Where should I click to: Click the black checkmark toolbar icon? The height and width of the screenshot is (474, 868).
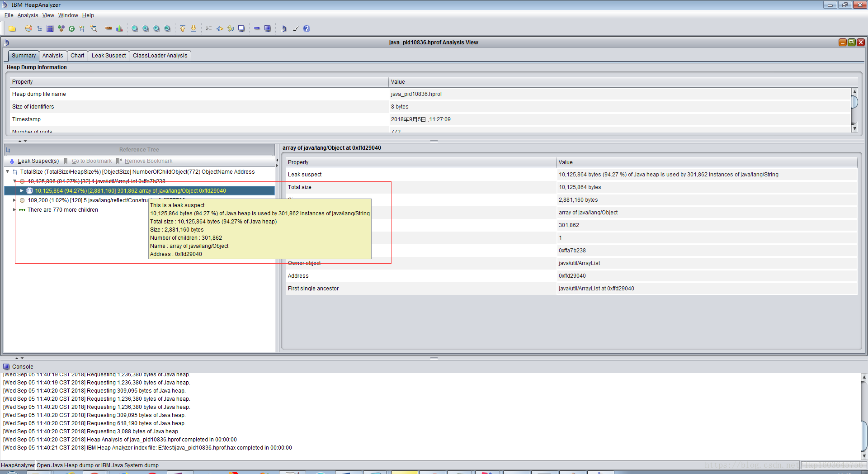(296, 28)
